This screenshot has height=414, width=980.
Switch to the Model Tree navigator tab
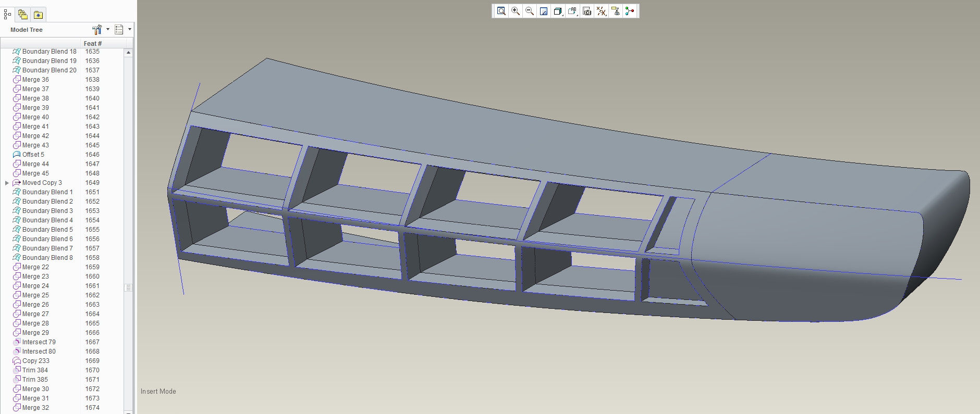click(7, 15)
